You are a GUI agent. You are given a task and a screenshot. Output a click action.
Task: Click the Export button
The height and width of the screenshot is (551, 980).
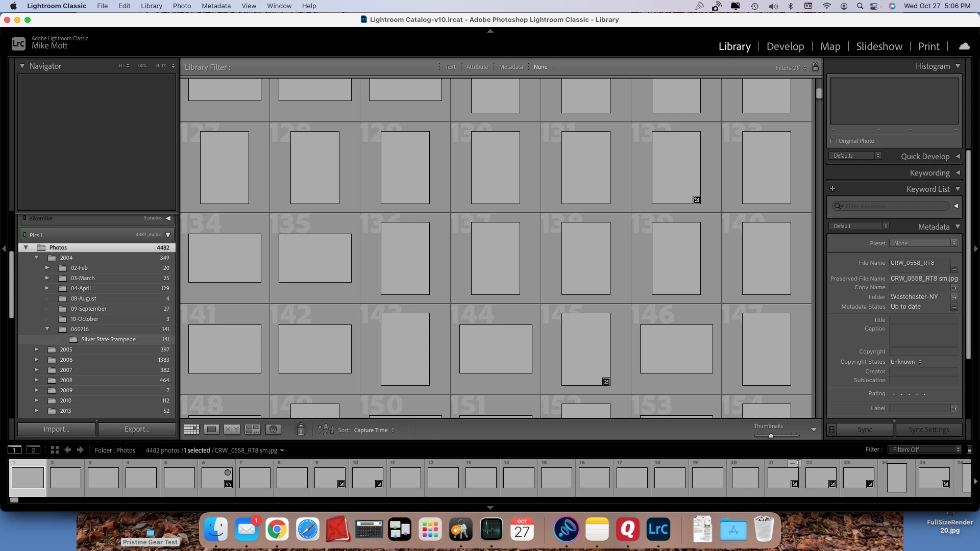click(137, 430)
